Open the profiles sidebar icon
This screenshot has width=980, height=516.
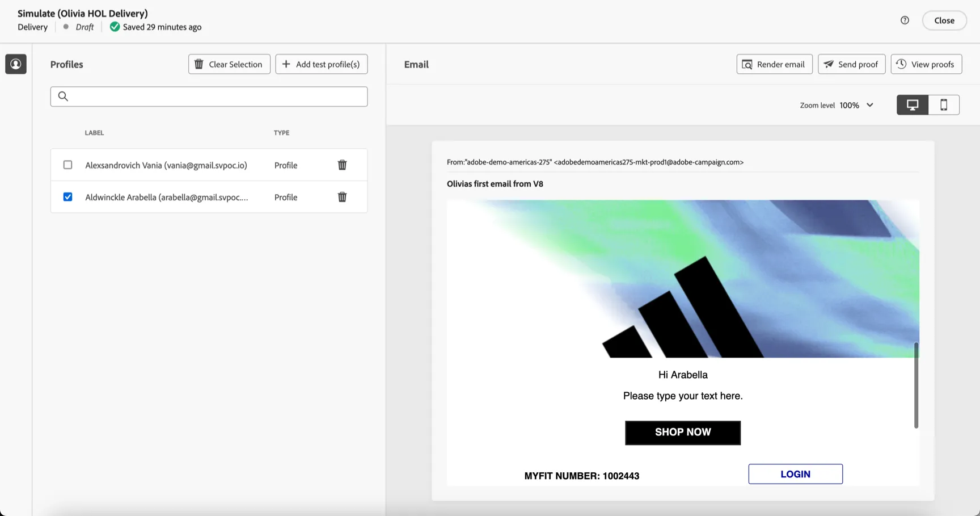point(16,64)
